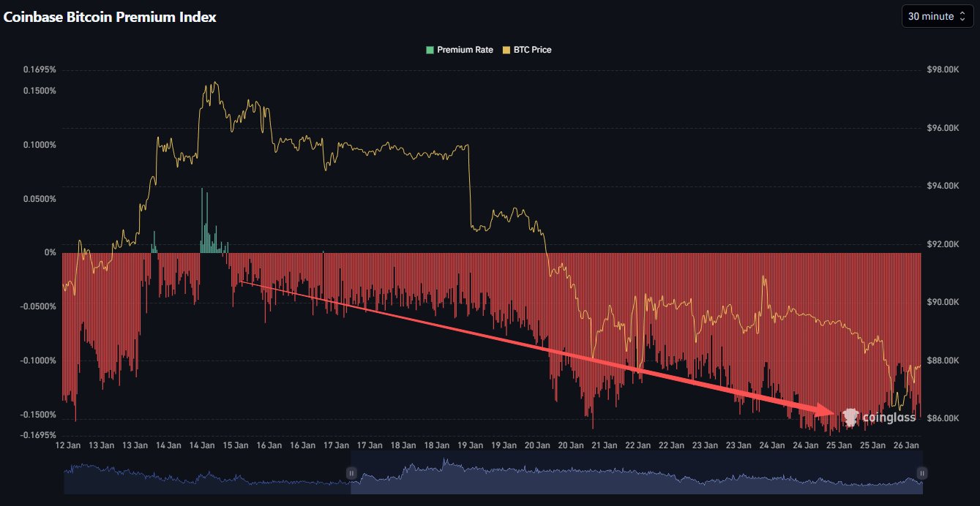Click the green Premium Rate color swatch
The image size is (980, 506).
pyautogui.click(x=430, y=50)
